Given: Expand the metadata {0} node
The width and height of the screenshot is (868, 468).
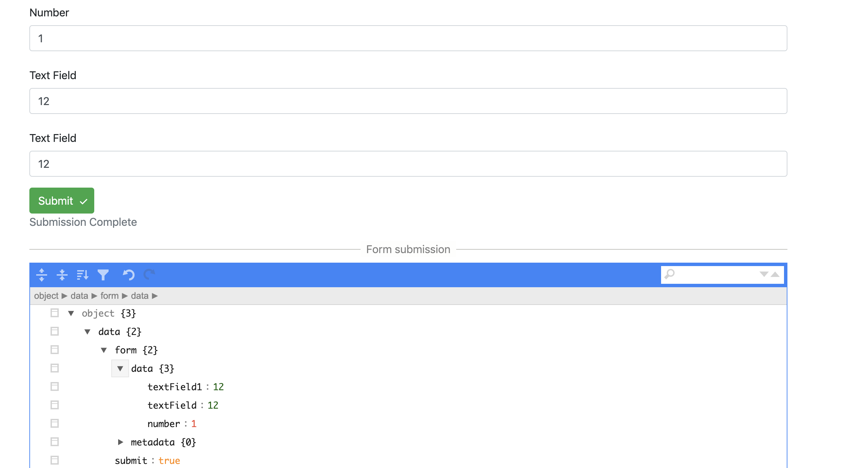Looking at the screenshot, I should [121, 442].
